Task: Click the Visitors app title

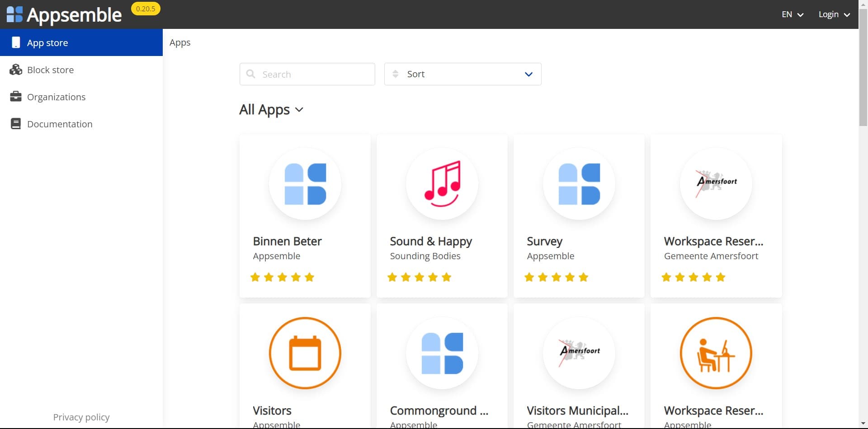Action: tap(272, 410)
